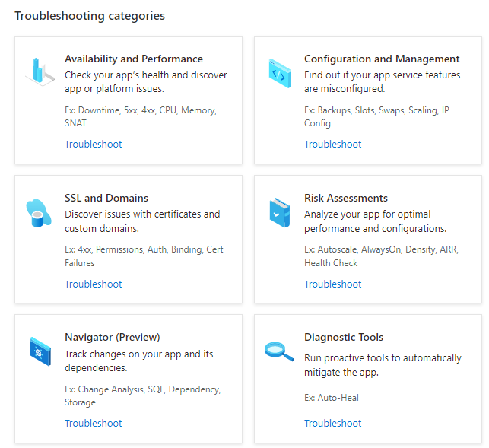Open Troubleshoot link under Diagnostic Tools
The image size is (489, 448).
click(x=333, y=423)
